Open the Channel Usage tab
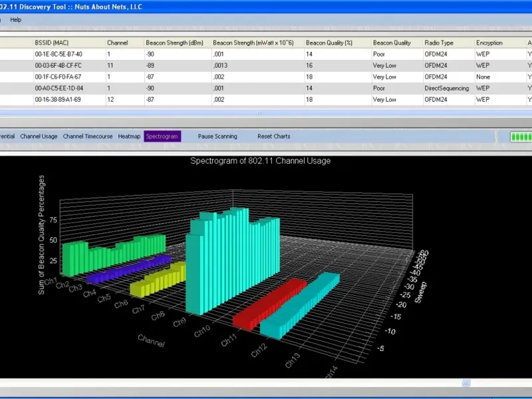Viewport: 532px width, 399px height. coord(39,136)
